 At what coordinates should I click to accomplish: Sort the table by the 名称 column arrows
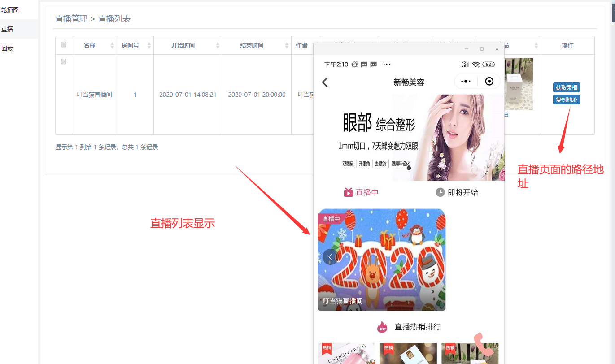[x=113, y=45]
